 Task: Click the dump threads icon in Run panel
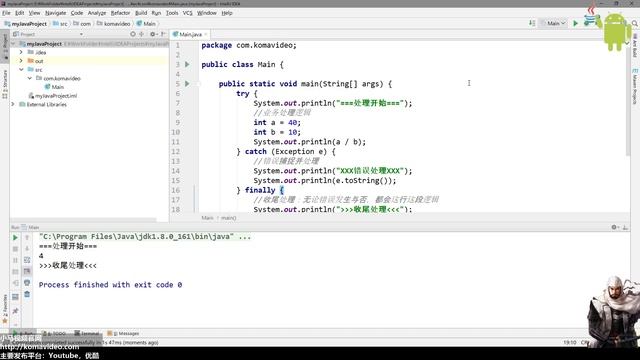[15, 271]
